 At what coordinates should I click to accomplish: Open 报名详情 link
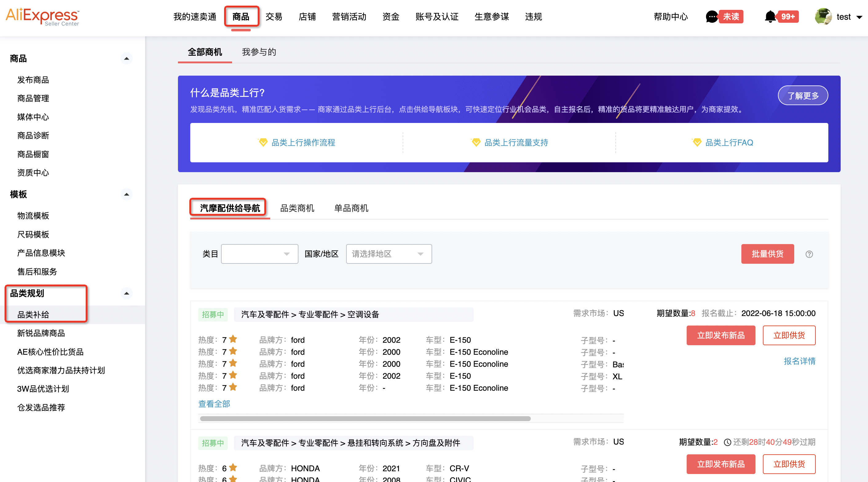[799, 361]
